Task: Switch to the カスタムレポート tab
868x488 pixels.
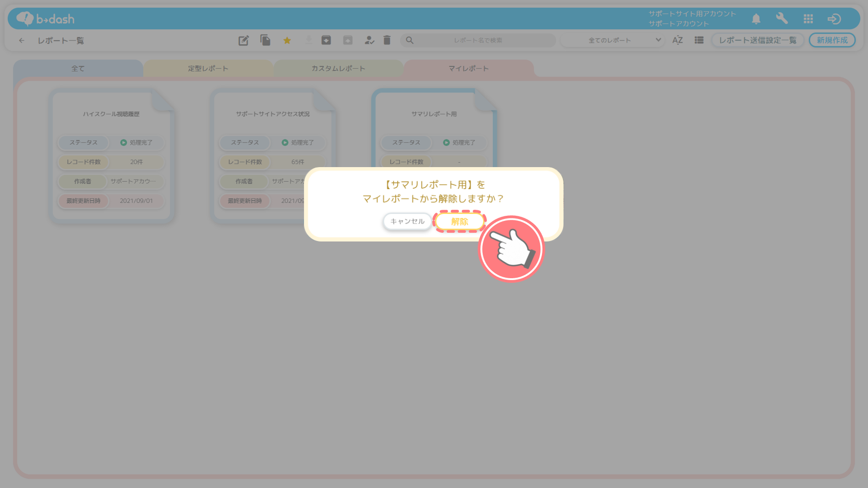Action: click(338, 68)
